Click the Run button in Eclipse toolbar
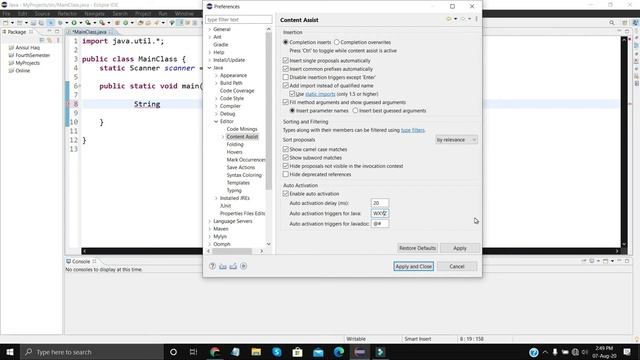Image resolution: width=640 pixels, height=360 pixels. click(x=74, y=23)
